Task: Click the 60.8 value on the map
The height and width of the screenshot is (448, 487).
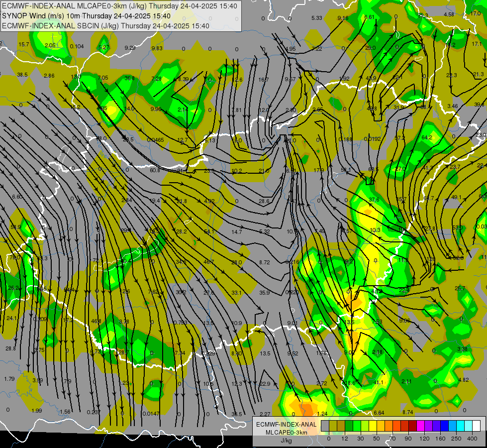Action: click(155, 170)
